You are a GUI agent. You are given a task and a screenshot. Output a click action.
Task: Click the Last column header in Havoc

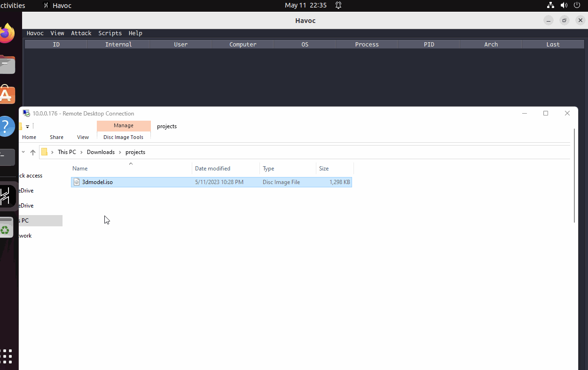pyautogui.click(x=553, y=44)
